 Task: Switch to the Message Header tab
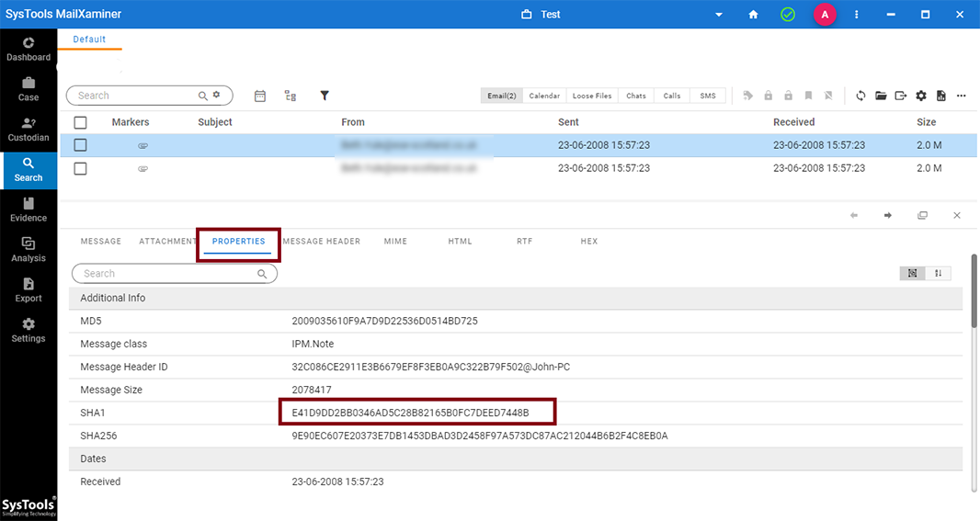322,242
